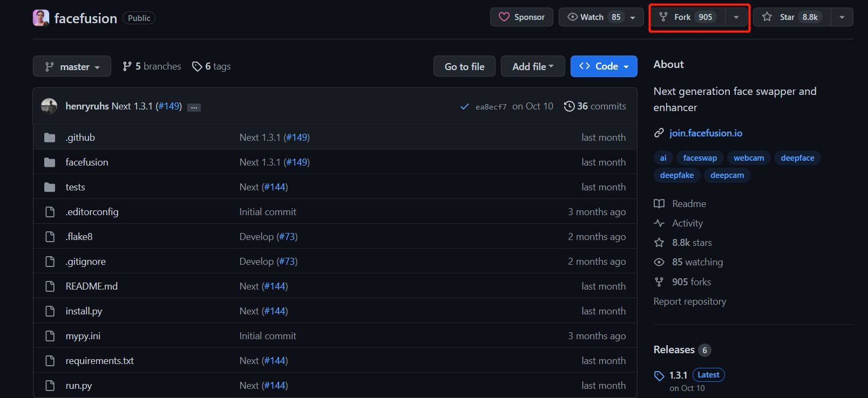
Task: Click the .github folder icon
Action: click(x=50, y=138)
